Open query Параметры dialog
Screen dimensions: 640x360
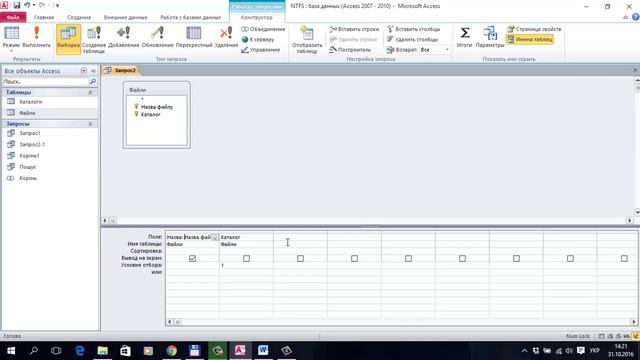point(490,38)
